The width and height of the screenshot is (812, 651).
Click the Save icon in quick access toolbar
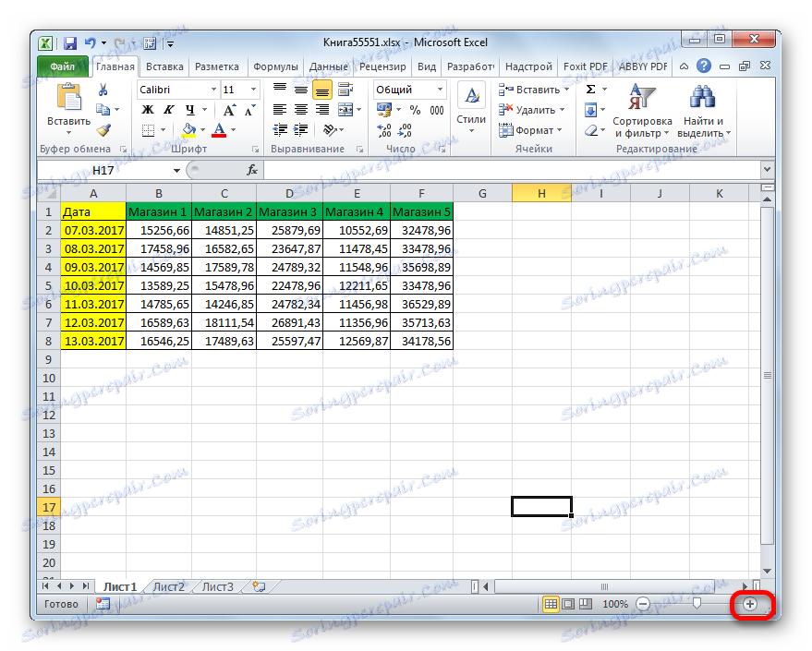pyautogui.click(x=70, y=43)
